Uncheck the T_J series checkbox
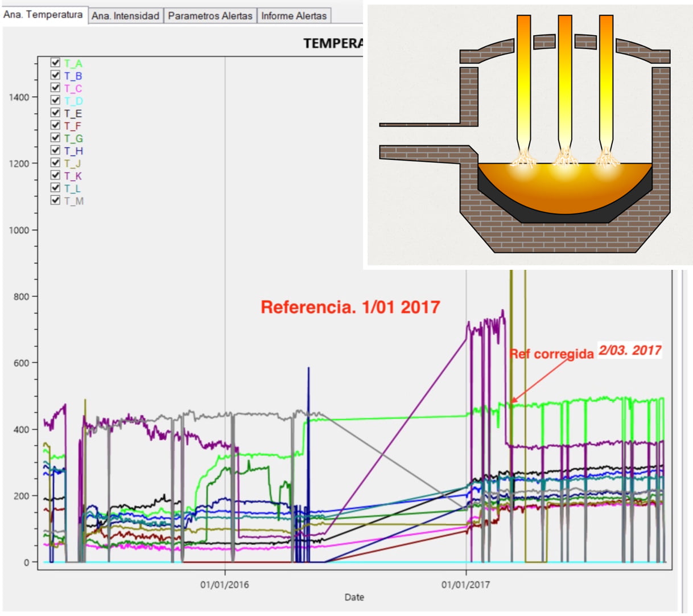The width and height of the screenshot is (693, 616). (x=55, y=163)
